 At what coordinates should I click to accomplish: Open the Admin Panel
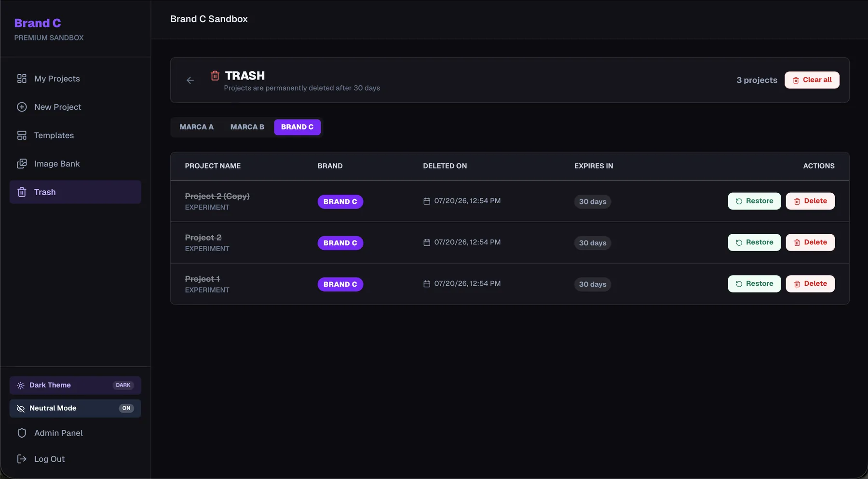point(75,433)
